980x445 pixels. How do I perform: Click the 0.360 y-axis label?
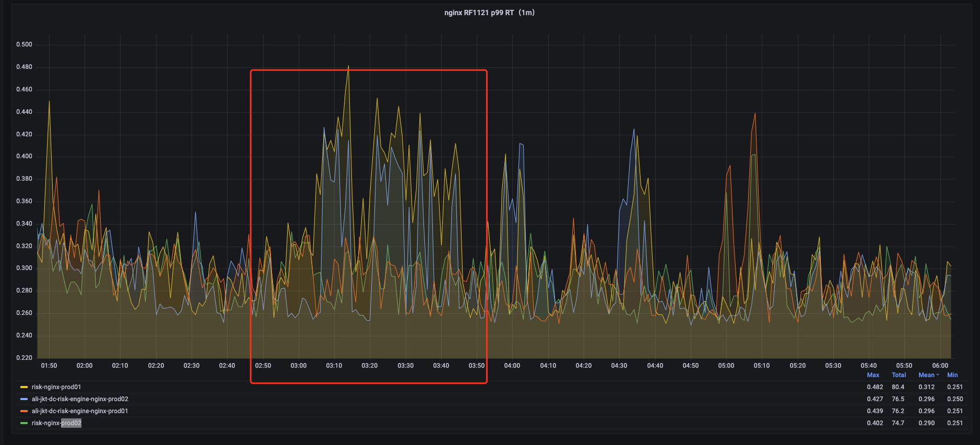click(x=24, y=201)
